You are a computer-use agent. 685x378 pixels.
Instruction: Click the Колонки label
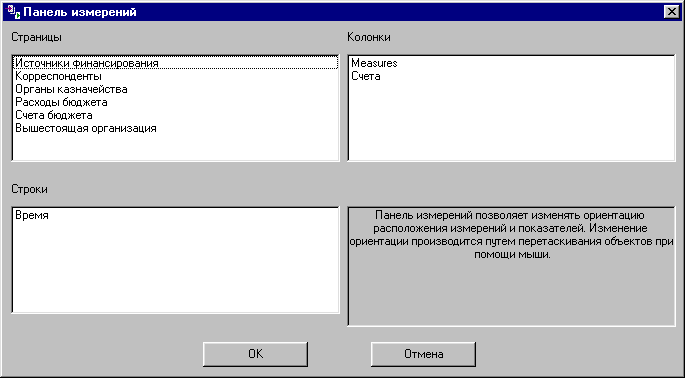pyautogui.click(x=369, y=38)
